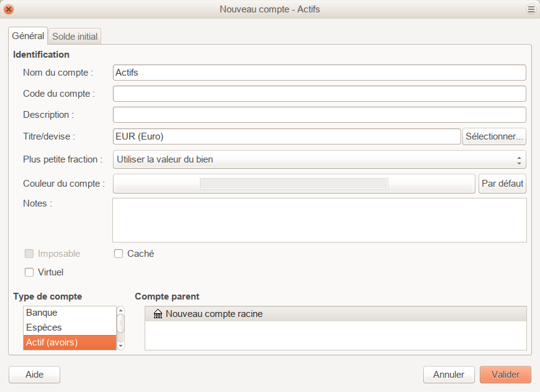The image size is (540, 392).
Task: Click the bank icon beside Nouveau compte racine
Action: [x=158, y=314]
